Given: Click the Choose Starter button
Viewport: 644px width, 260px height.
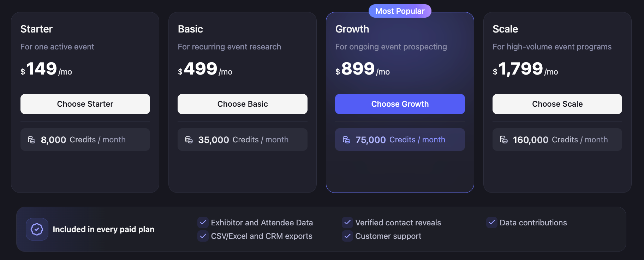Looking at the screenshot, I should pos(85,104).
